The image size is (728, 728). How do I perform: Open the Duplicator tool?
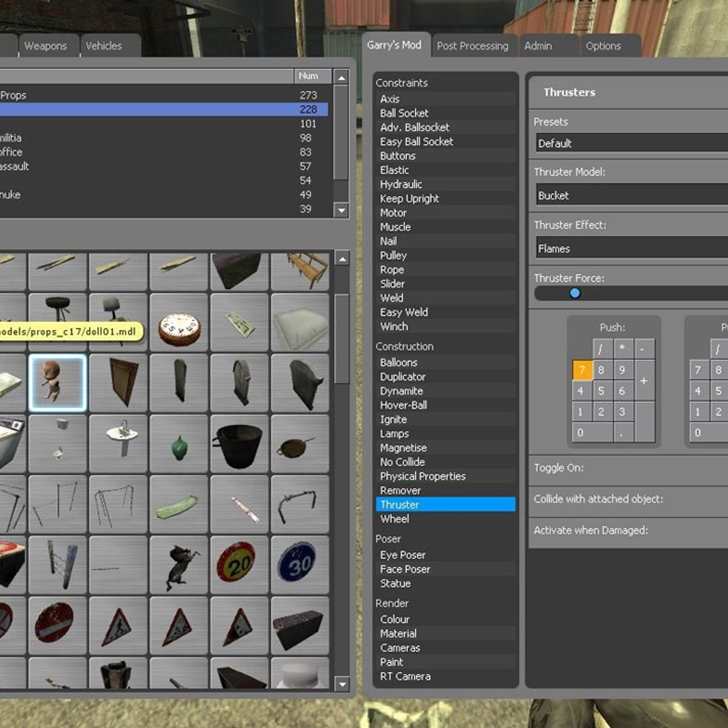coord(446,377)
